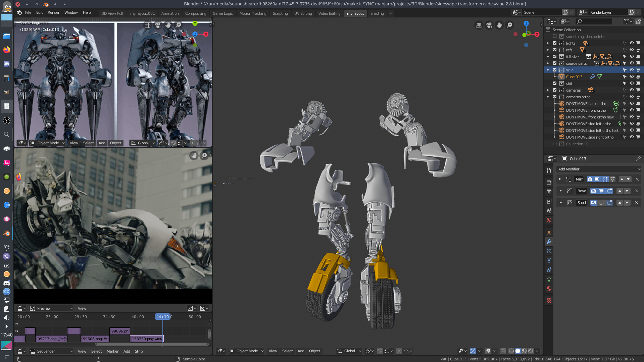
Task: Select the 153339.png strip in sequencer
Action: click(147, 339)
